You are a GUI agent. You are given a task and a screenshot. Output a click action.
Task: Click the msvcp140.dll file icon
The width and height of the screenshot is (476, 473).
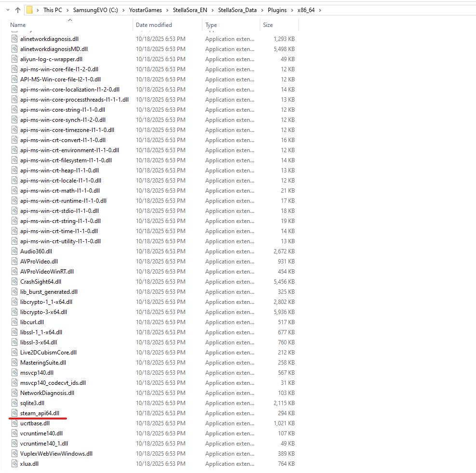(14, 372)
